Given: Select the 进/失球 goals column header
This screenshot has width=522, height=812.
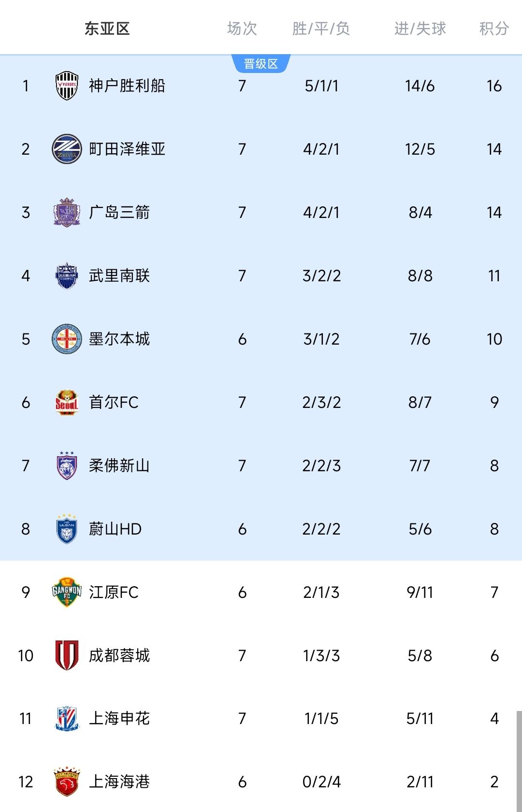Looking at the screenshot, I should click(420, 29).
